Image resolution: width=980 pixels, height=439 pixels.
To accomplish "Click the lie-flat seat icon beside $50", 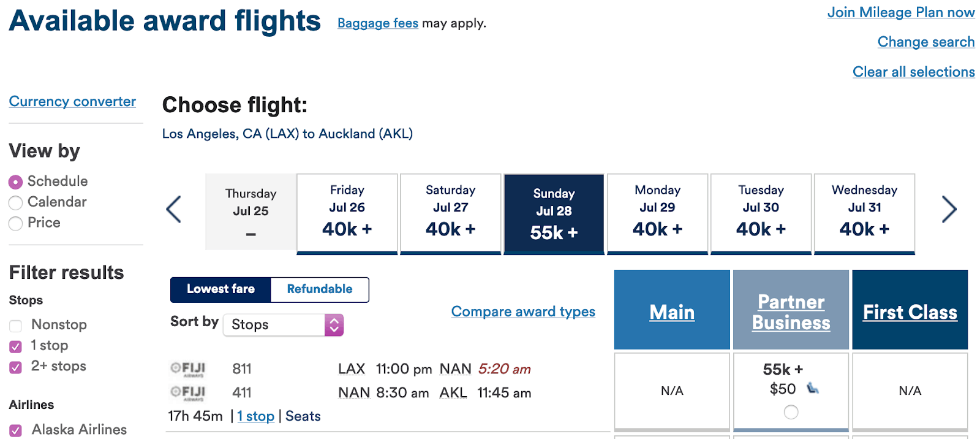I will tap(813, 388).
